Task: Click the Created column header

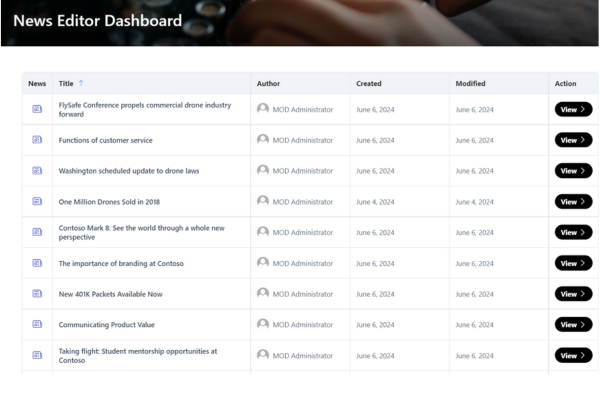Action: pos(368,83)
